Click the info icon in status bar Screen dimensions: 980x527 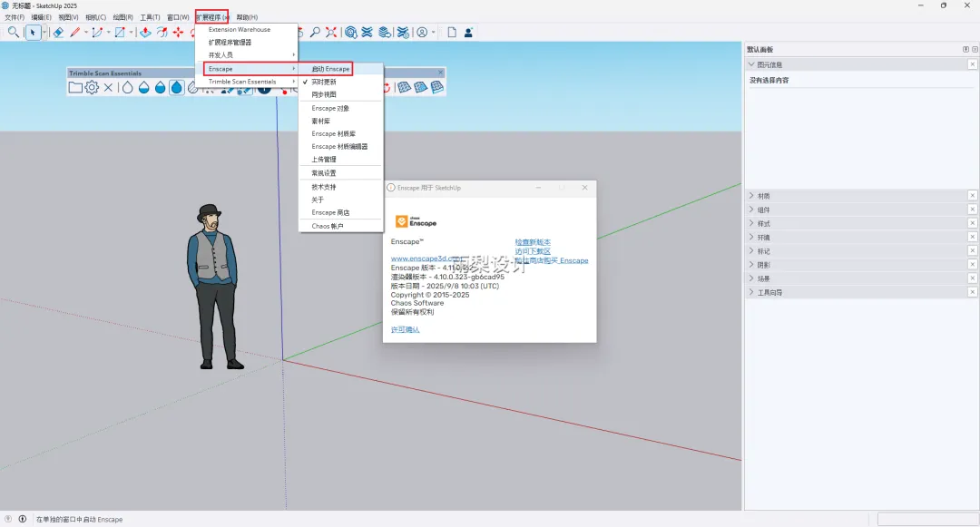pyautogui.click(x=23, y=519)
